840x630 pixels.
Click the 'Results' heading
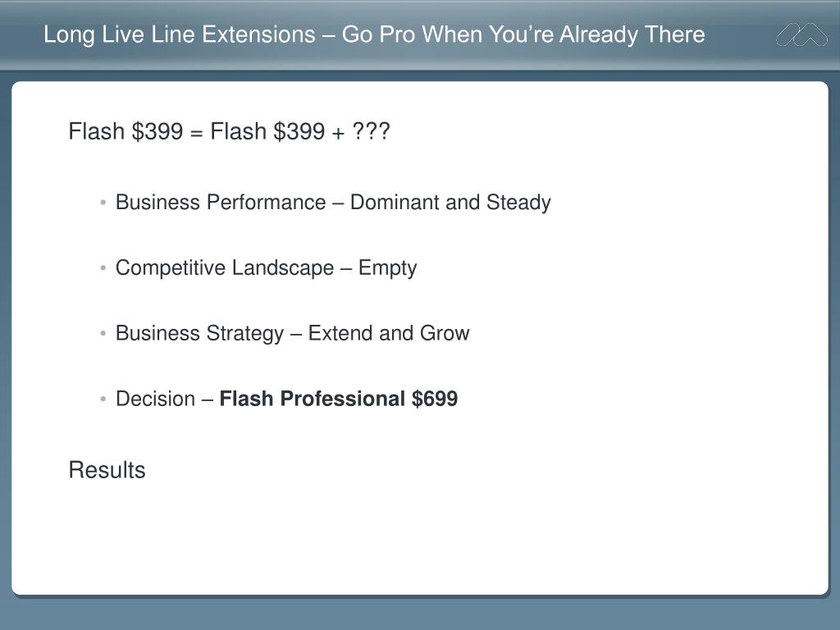(107, 470)
